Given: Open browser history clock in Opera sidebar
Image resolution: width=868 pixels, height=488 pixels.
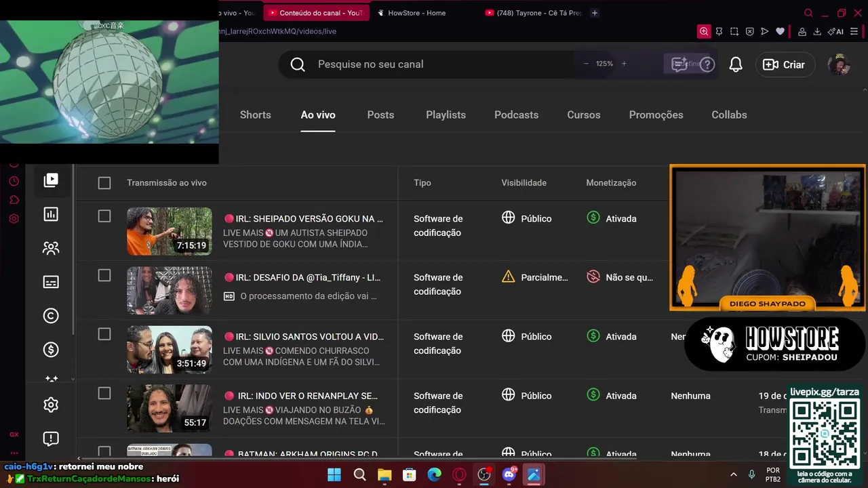Looking at the screenshot, I should (x=14, y=181).
